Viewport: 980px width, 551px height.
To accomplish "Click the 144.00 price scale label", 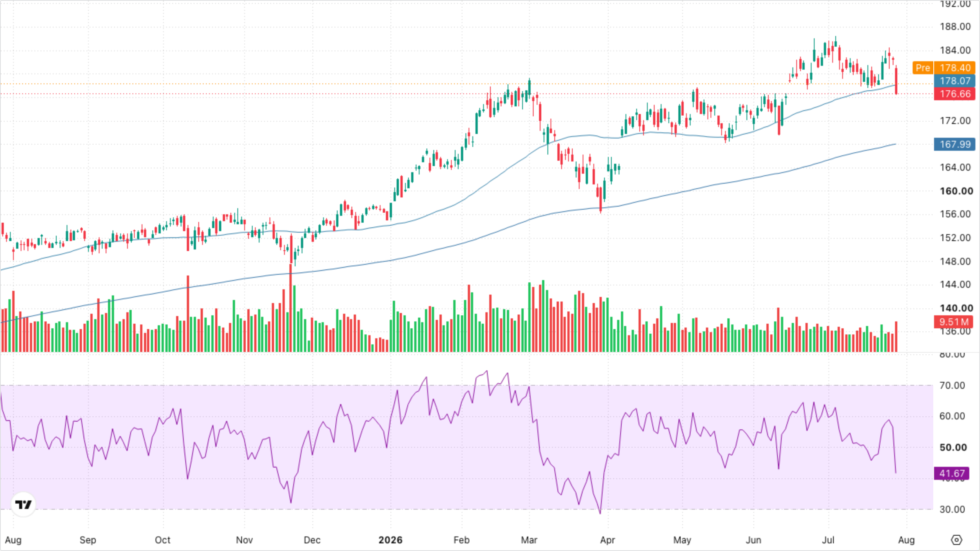I will (955, 284).
